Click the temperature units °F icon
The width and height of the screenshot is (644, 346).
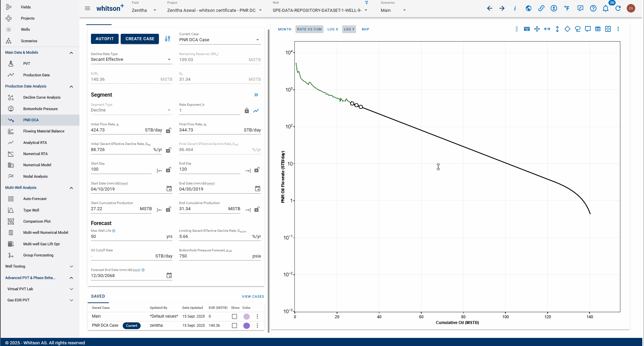click(567, 8)
